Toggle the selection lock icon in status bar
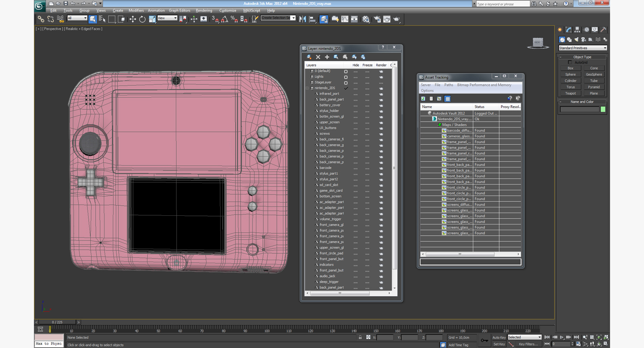 pyautogui.click(x=360, y=338)
